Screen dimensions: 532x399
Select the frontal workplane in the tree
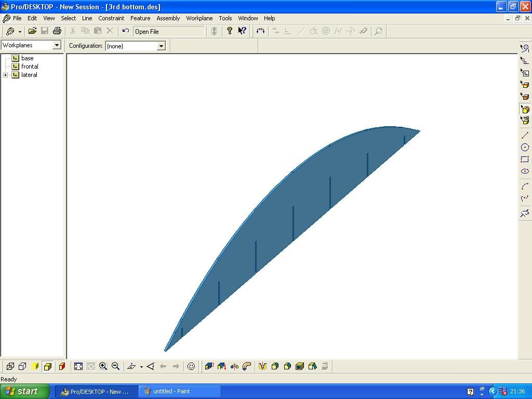pyautogui.click(x=30, y=66)
